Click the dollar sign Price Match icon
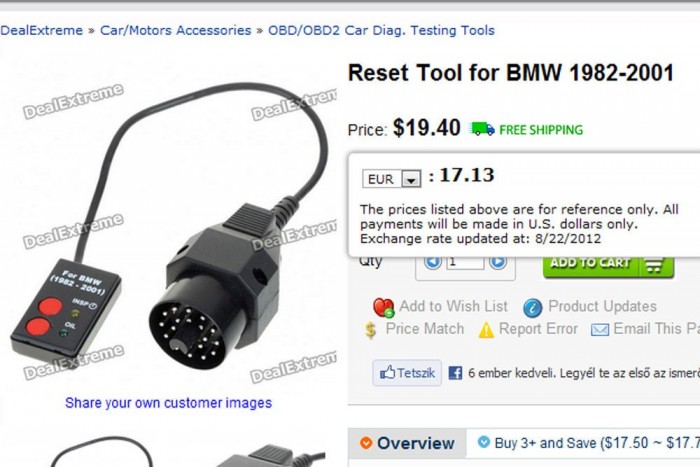700x467 pixels. (x=371, y=330)
